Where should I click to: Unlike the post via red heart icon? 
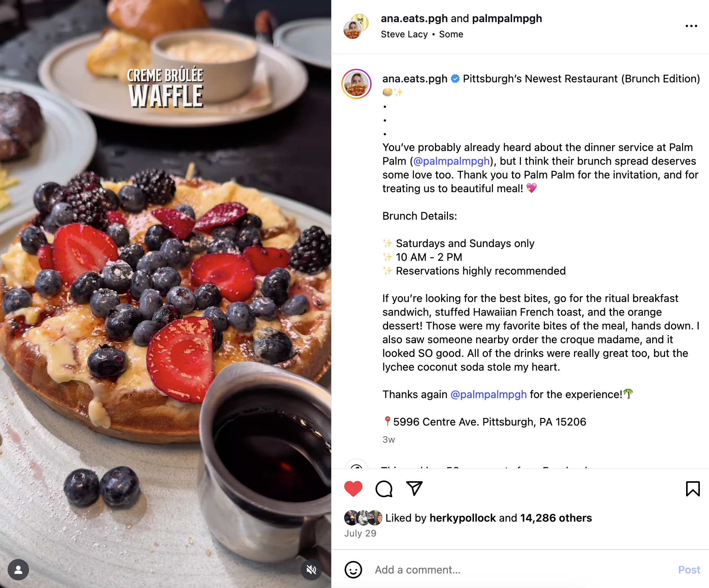pyautogui.click(x=353, y=489)
